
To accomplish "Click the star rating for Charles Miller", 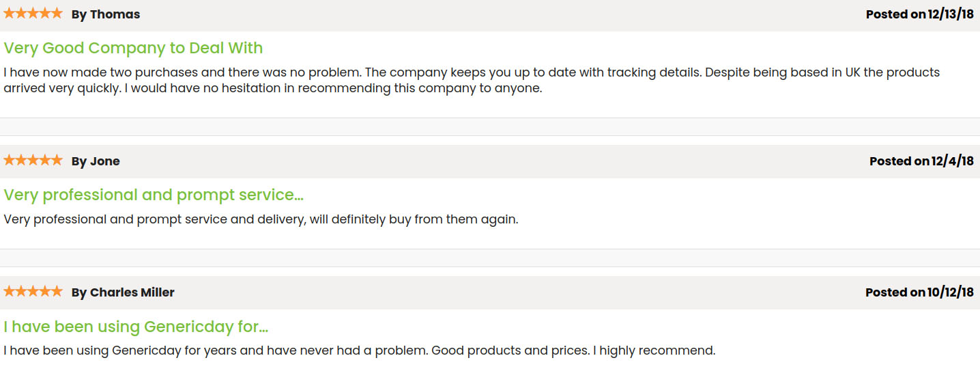I will click(33, 292).
